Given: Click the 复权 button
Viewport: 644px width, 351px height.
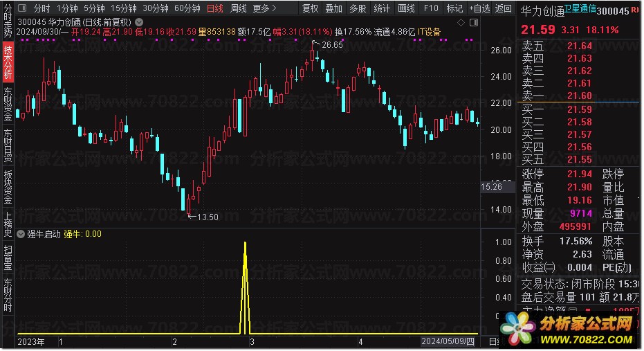Looking at the screenshot, I should click(310, 8).
